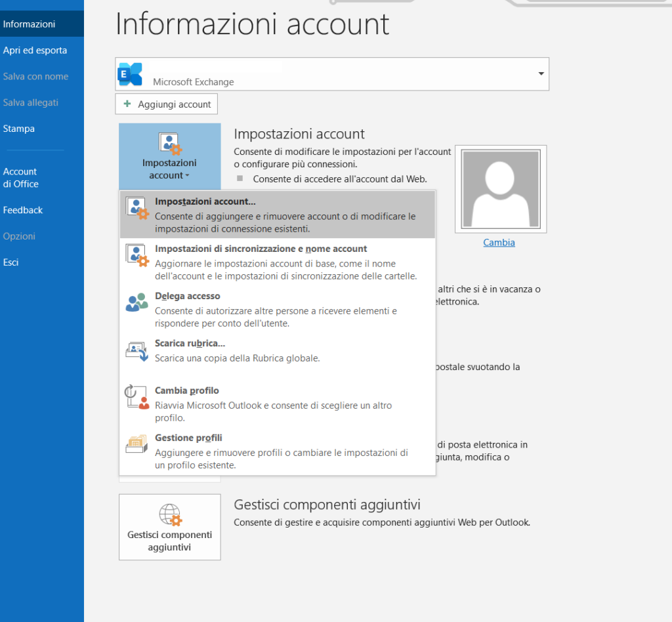The height and width of the screenshot is (622, 672).
Task: Open Stampa from the sidebar menu
Action: tap(18, 129)
